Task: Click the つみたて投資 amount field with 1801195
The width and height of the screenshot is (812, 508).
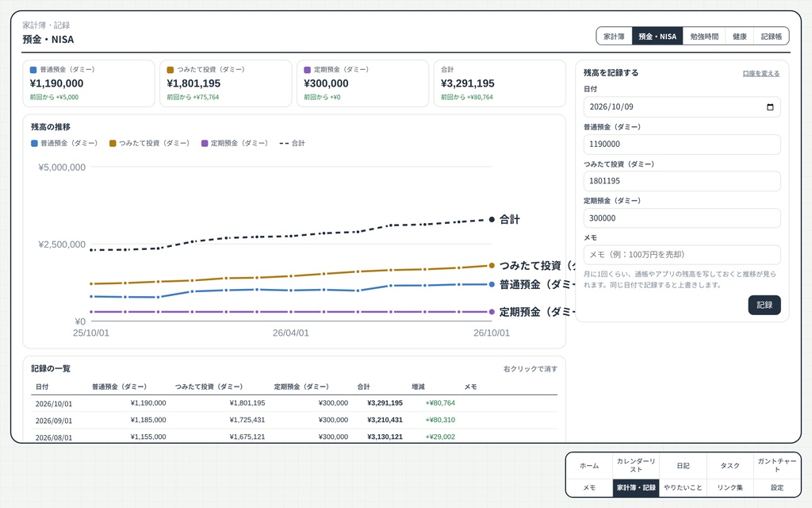Action: (x=682, y=181)
